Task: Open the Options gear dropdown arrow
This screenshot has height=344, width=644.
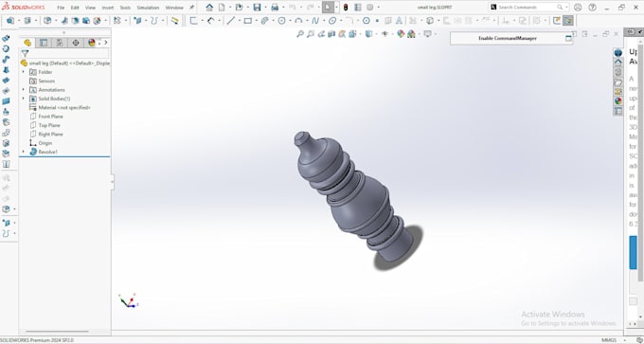Action: 378,8
